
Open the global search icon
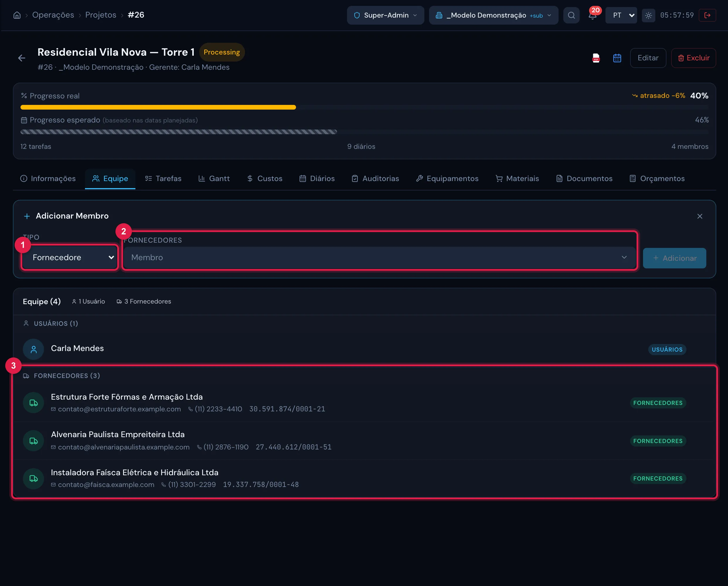(571, 15)
